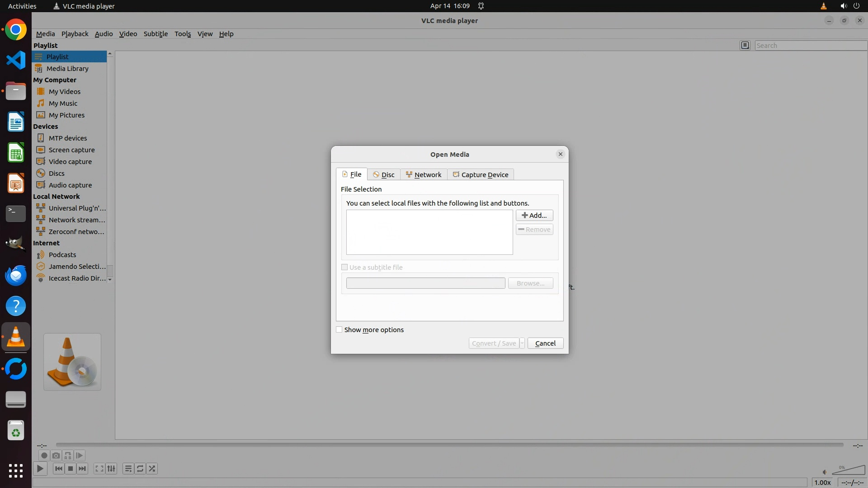This screenshot has width=868, height=488.
Task: Open the Playback menu
Action: tap(75, 34)
